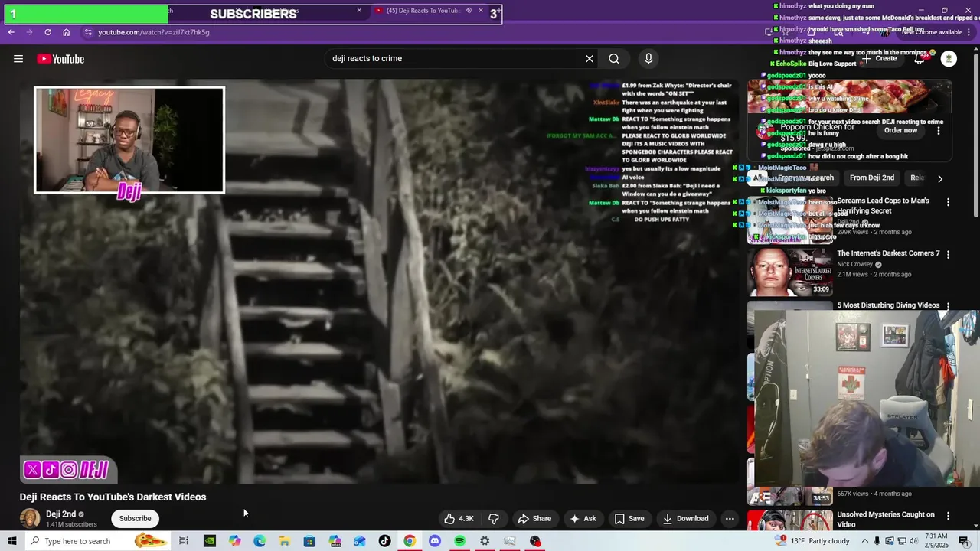This screenshot has width=980, height=551.
Task: Open the more actions menu next to Download
Action: point(730,518)
